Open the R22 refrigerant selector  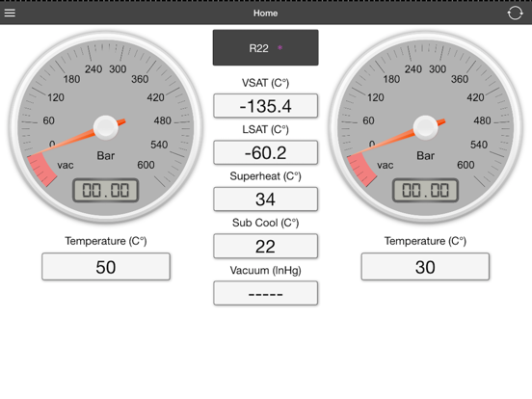265,47
